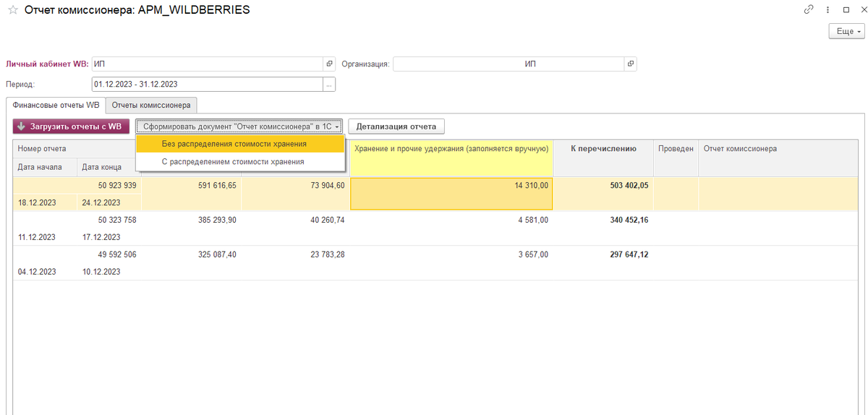
Task: Focus the Личный кабинет WB field
Action: (208, 64)
